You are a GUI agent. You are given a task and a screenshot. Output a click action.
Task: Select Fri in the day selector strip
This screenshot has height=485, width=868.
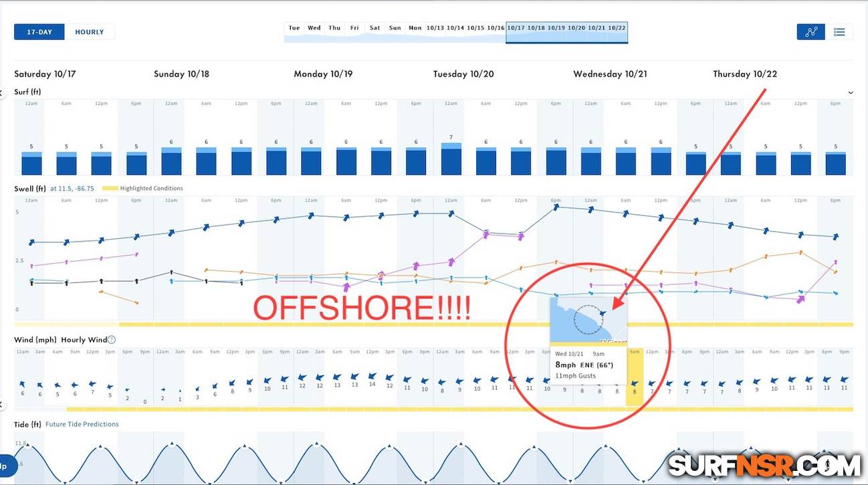click(354, 28)
